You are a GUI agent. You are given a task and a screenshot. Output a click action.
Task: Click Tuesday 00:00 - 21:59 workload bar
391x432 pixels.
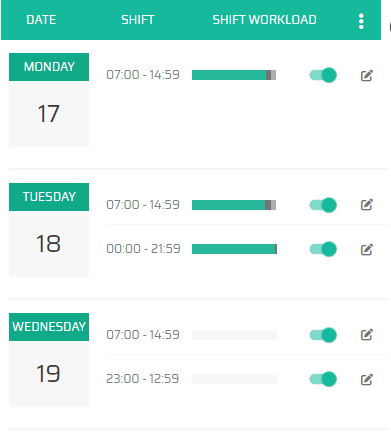coord(234,249)
